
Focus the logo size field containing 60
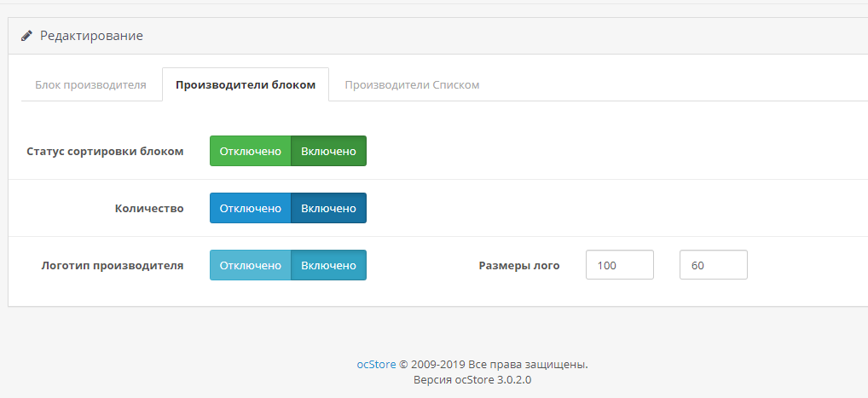pos(714,265)
